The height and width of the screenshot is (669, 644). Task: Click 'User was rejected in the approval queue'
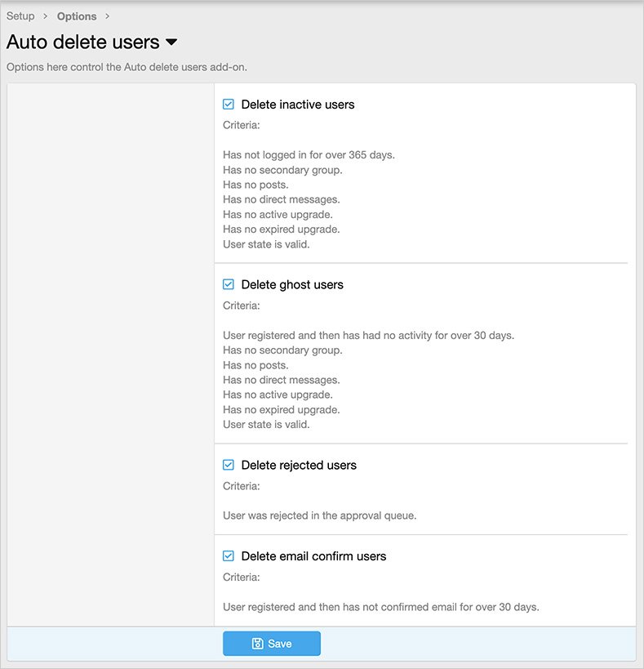click(x=319, y=516)
